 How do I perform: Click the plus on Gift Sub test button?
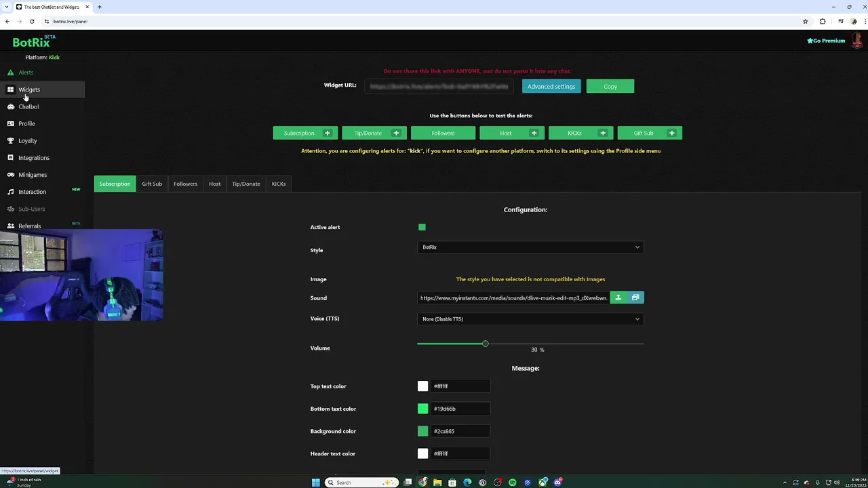pos(671,133)
